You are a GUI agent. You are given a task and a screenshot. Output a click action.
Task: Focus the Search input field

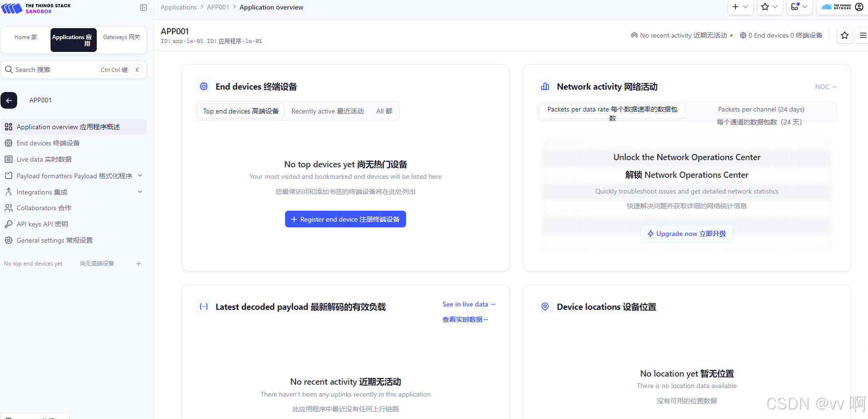coord(74,70)
